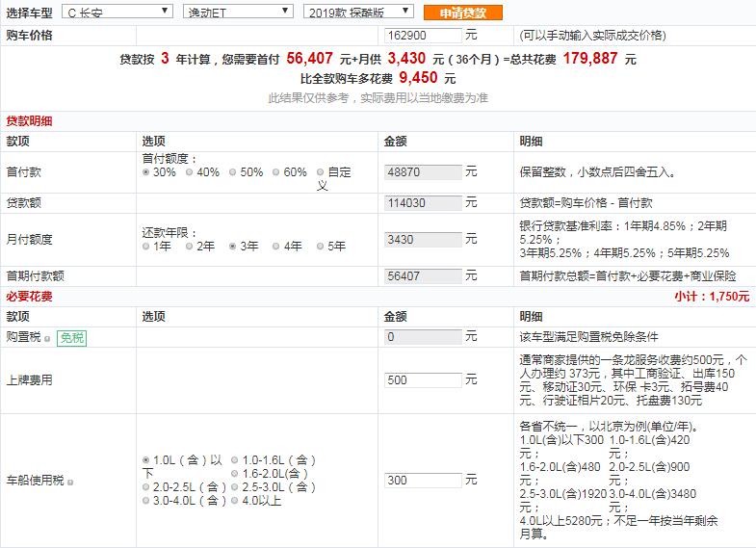Click the 购置税 amount field showing 0
The height and width of the screenshot is (548, 756).
click(423, 337)
